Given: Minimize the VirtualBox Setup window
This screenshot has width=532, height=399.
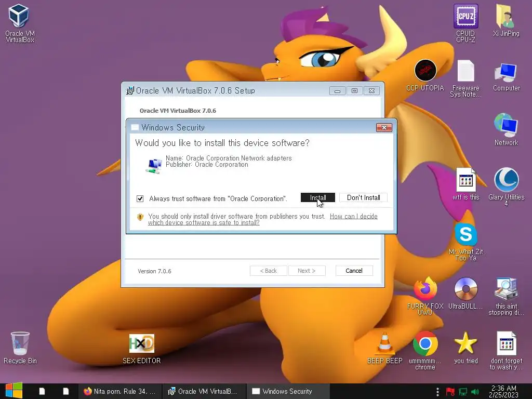Looking at the screenshot, I should (337, 90).
